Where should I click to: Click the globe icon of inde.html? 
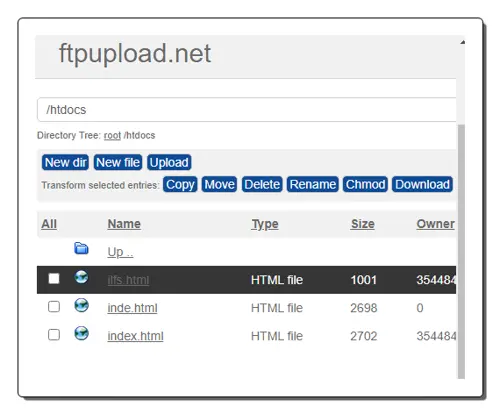tap(81, 305)
